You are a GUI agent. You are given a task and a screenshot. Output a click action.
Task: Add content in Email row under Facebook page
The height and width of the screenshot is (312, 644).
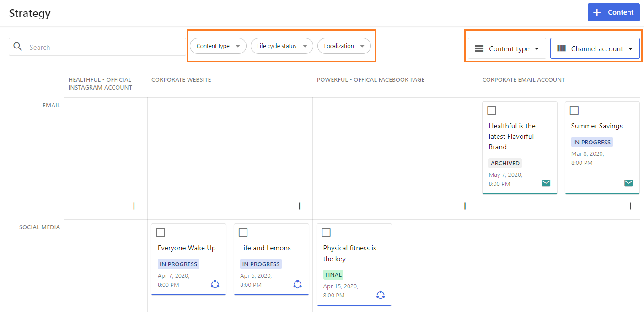click(x=465, y=206)
